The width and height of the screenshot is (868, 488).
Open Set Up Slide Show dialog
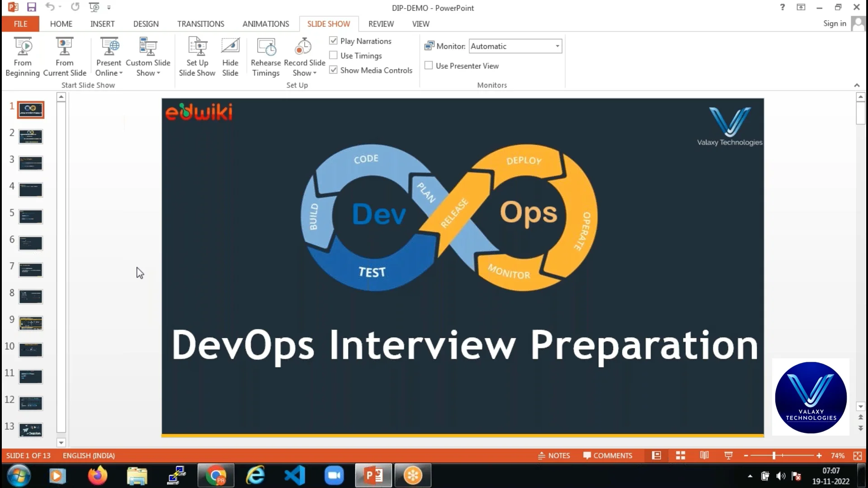coord(197,57)
